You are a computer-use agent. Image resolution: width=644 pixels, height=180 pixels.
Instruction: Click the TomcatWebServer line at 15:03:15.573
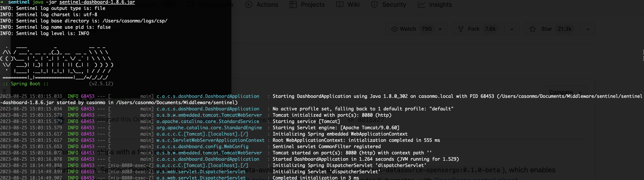pos(196,115)
